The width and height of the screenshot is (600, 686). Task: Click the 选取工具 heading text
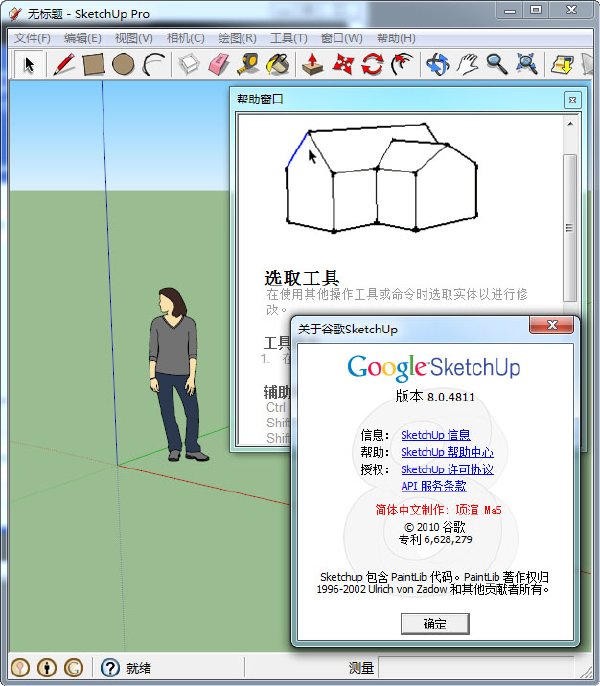(302, 278)
